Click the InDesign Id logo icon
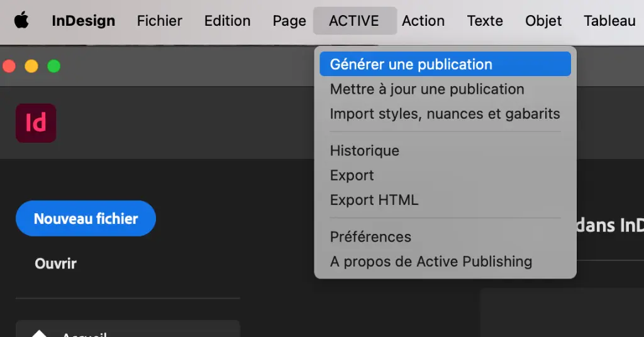Screen dimensions: 644x337 (x=36, y=123)
